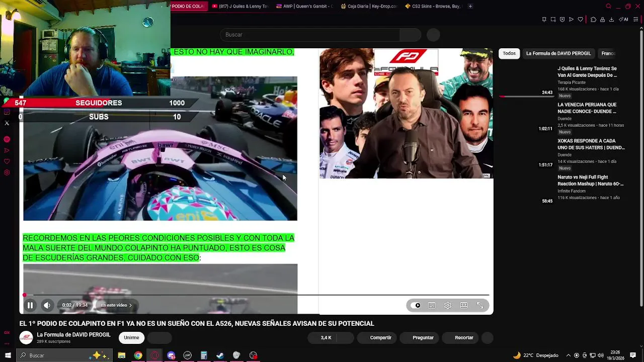Toggle the autoplay switch
Image resolution: width=644 pixels, height=362 pixels.
click(x=416, y=305)
